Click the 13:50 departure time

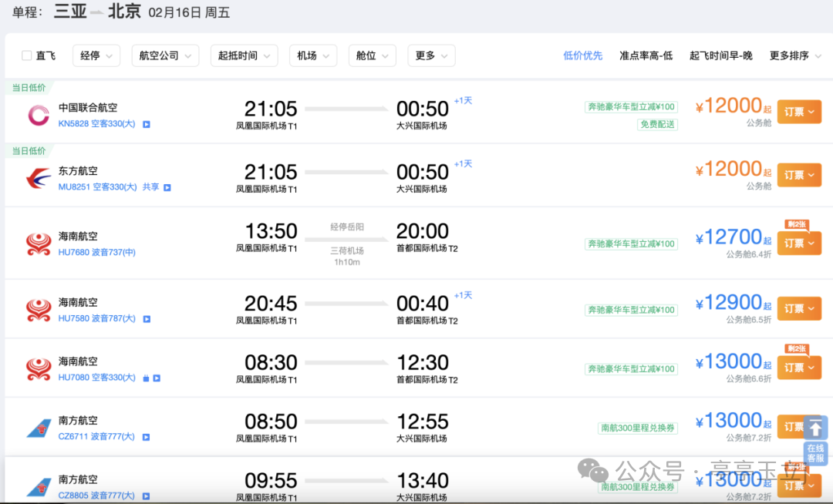[x=271, y=231]
